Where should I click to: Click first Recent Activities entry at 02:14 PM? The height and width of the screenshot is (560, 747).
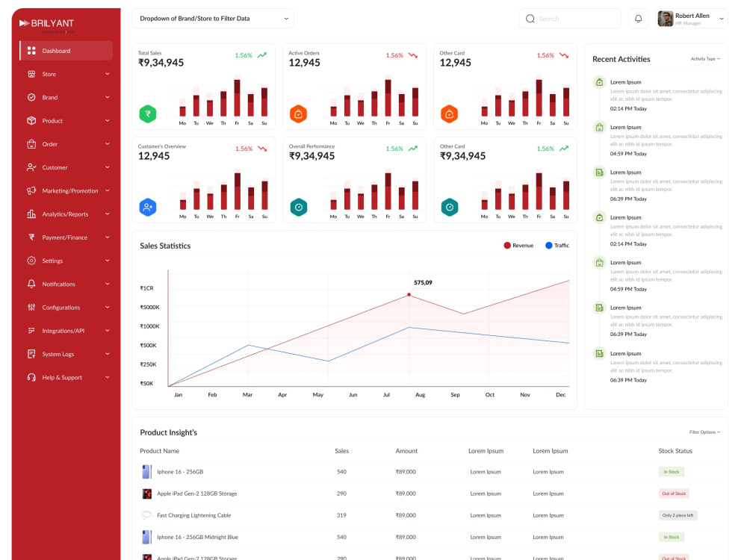(658, 96)
